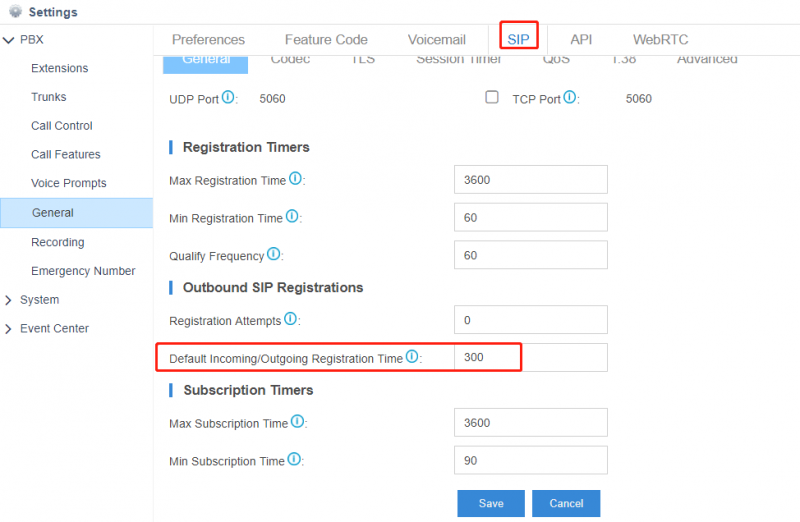Save the SIP general settings
This screenshot has width=800, height=522.
(491, 504)
